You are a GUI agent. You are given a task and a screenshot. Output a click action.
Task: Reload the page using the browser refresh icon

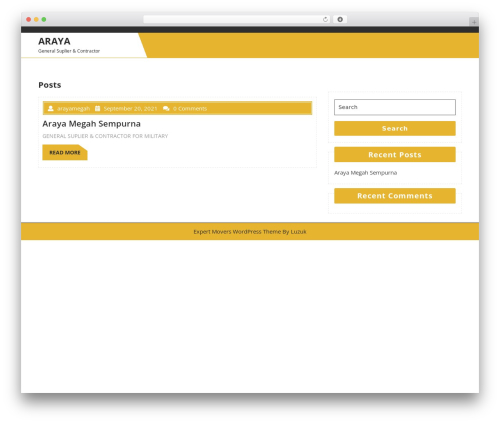(325, 19)
